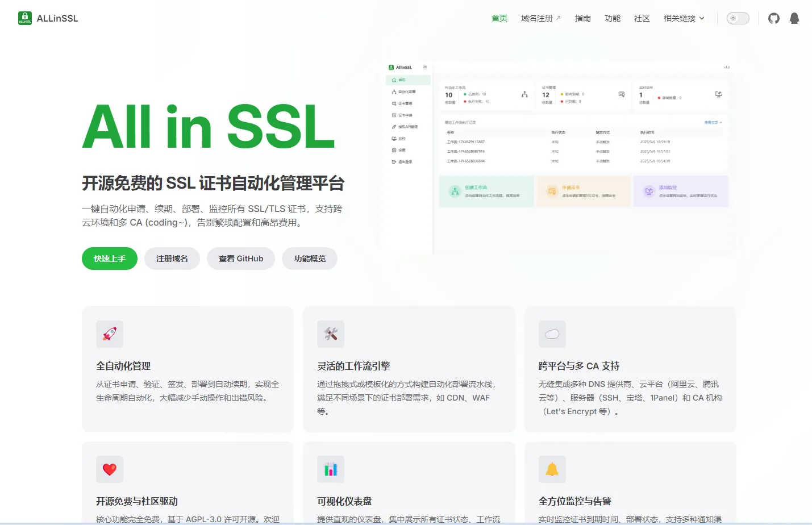Click the bell icon in 全方位监控与告警 card
This screenshot has height=525, width=812.
(x=552, y=469)
